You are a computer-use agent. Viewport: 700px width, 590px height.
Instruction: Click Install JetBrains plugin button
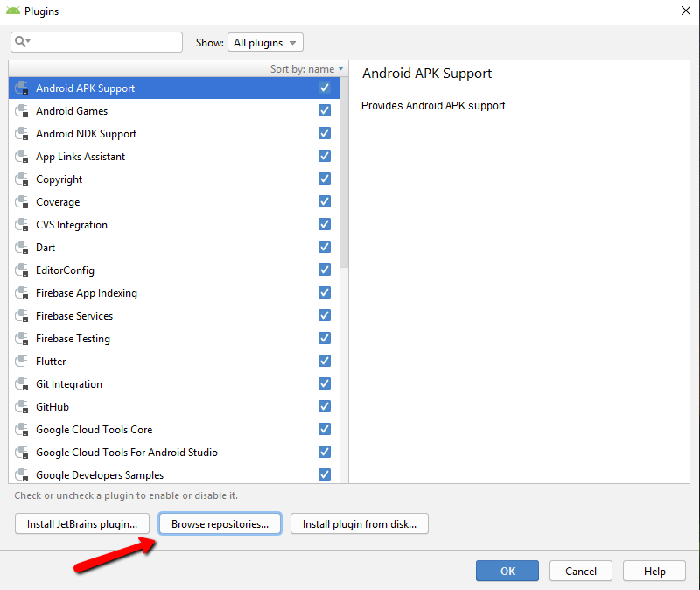[x=82, y=523]
